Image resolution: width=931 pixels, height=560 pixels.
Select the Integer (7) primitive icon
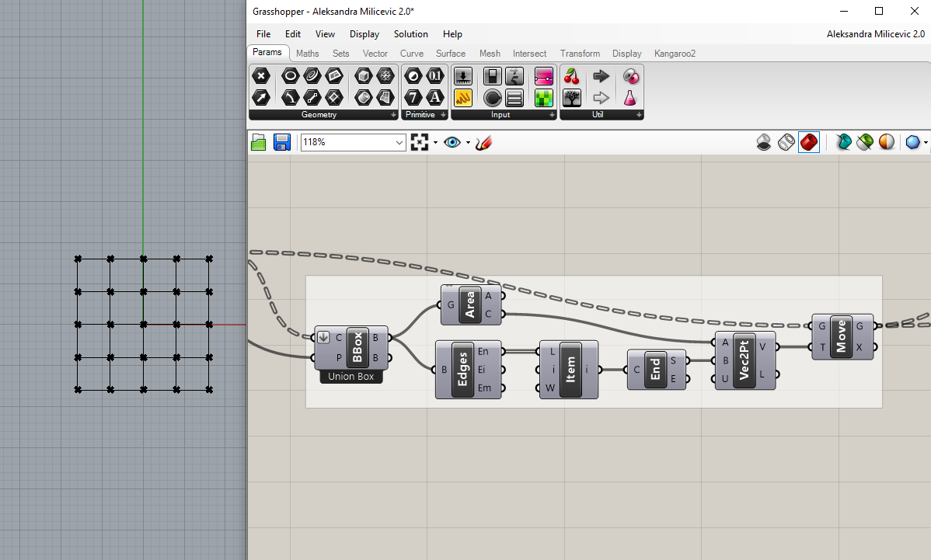[x=413, y=97]
